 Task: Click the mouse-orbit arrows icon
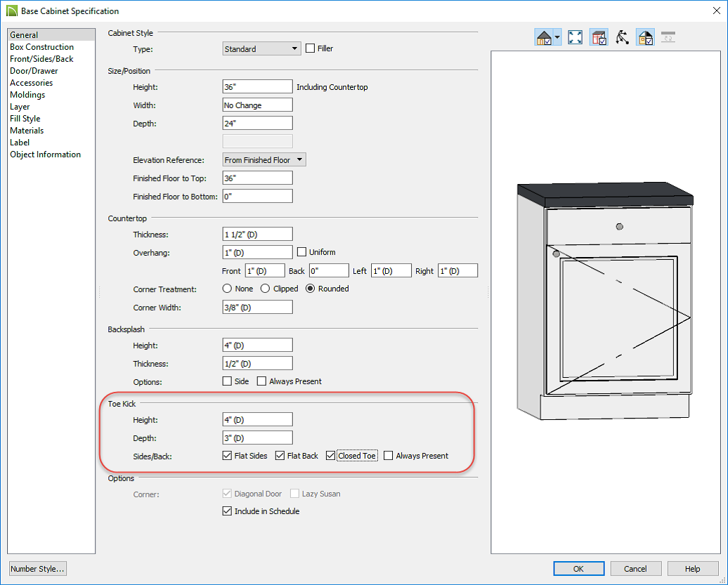pos(622,38)
